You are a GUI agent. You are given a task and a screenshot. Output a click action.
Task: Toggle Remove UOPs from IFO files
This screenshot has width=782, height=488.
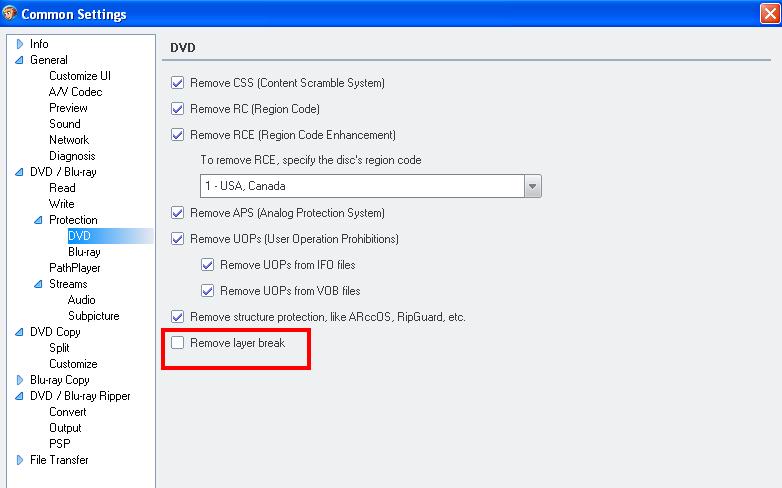tap(208, 265)
